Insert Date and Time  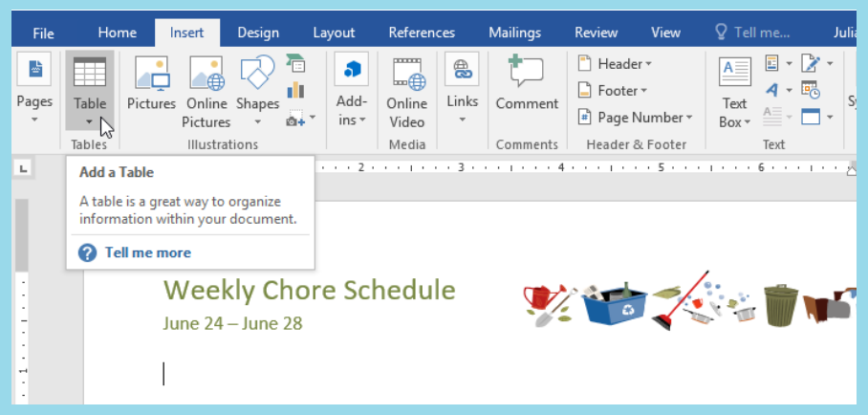(x=811, y=90)
